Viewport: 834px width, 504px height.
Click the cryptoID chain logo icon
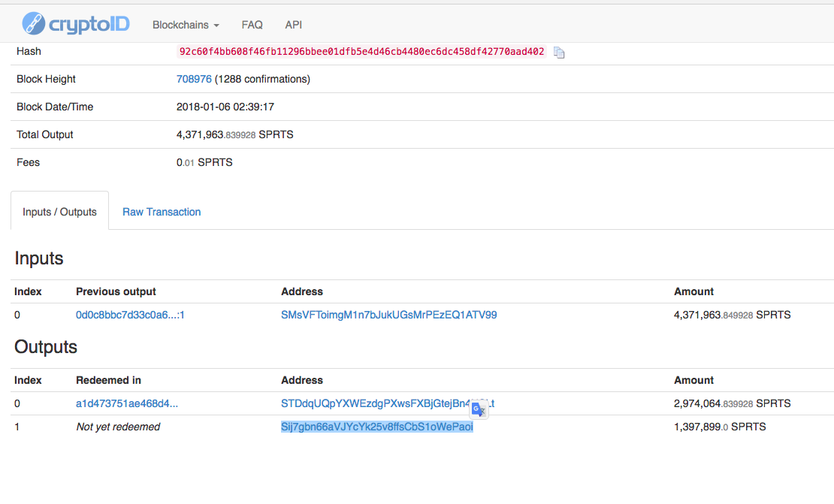click(x=34, y=24)
